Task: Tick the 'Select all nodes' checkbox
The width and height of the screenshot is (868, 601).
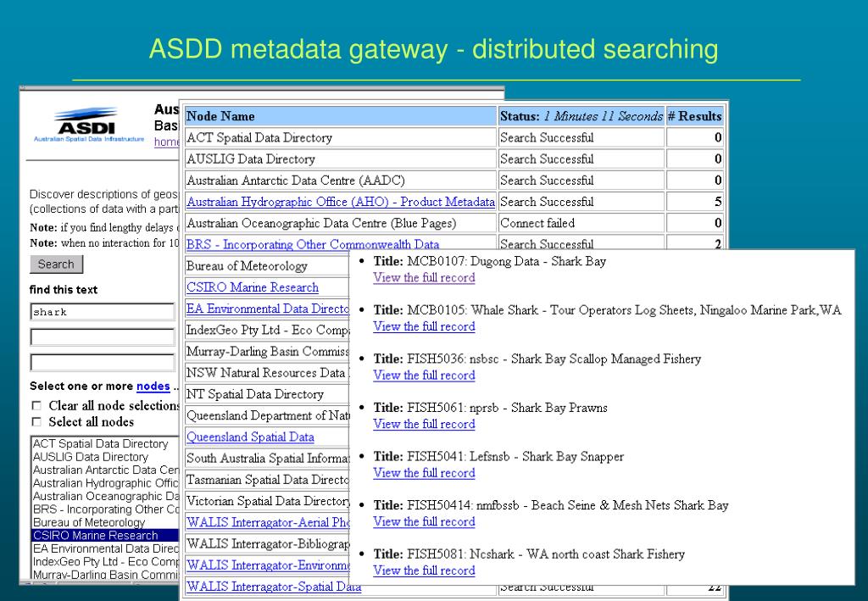Action: pyautogui.click(x=36, y=421)
